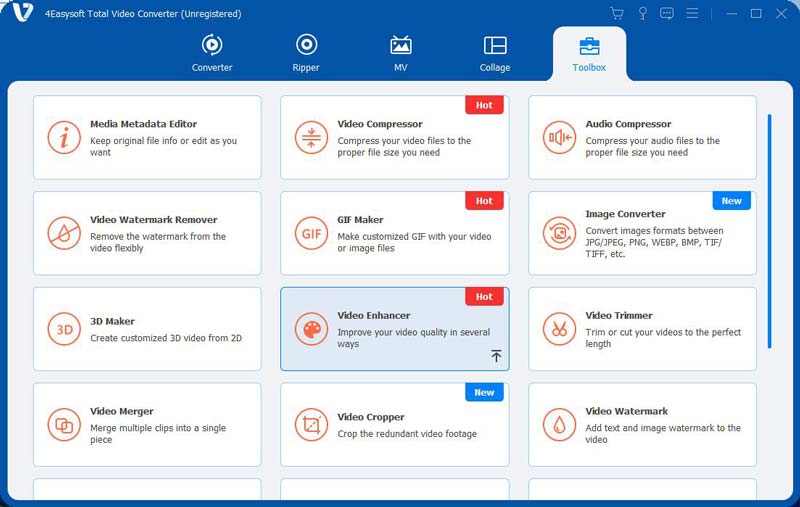800x507 pixels.
Task: Click the shopping cart icon
Action: coord(617,13)
